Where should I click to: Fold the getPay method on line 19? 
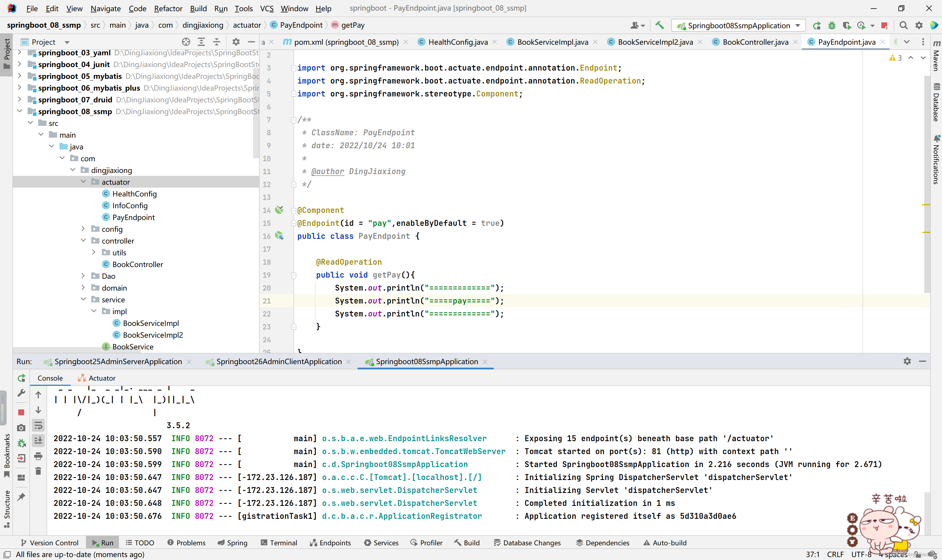point(293,275)
